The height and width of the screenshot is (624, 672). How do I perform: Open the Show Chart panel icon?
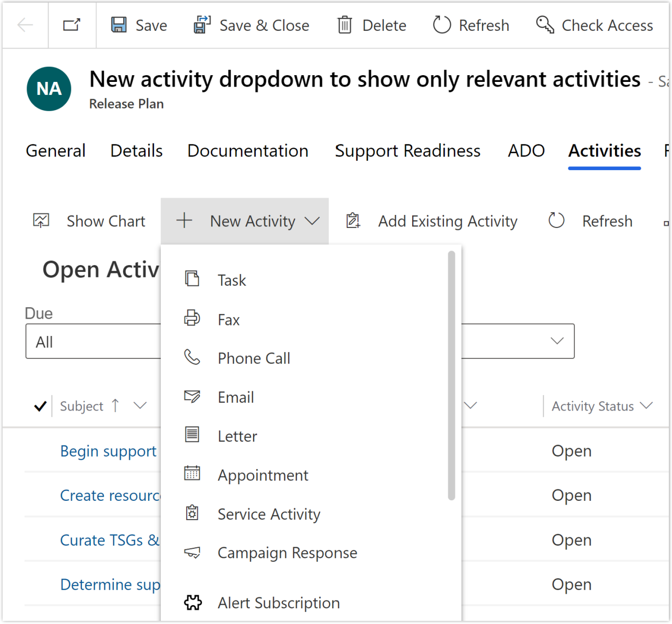point(41,220)
